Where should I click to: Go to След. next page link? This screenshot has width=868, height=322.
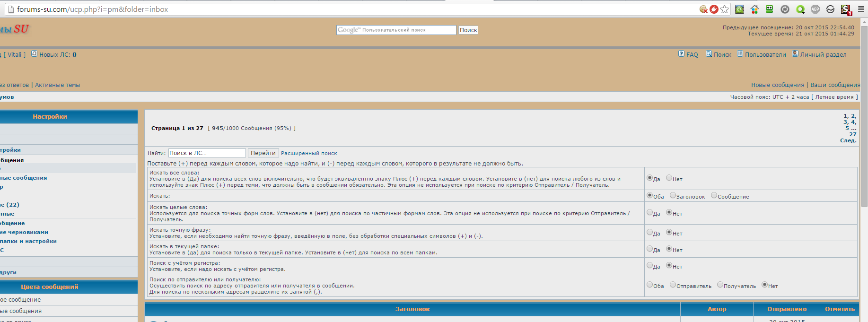coord(848,140)
